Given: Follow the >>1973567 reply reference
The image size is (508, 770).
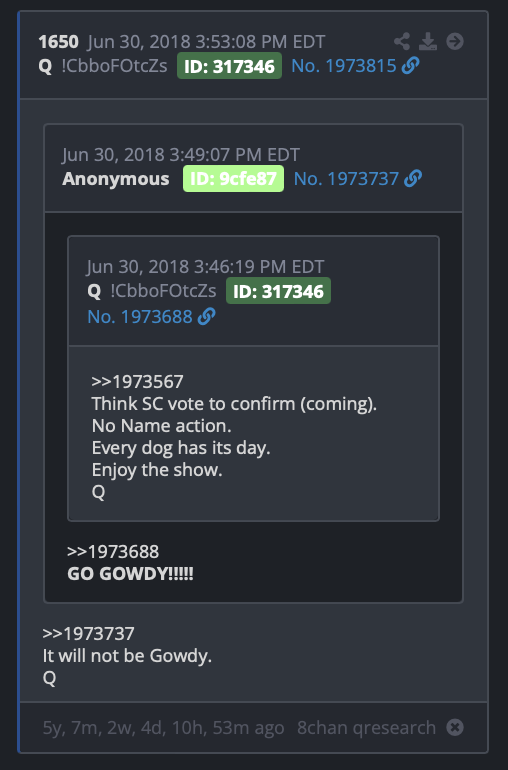Looking at the screenshot, I should [x=137, y=382].
